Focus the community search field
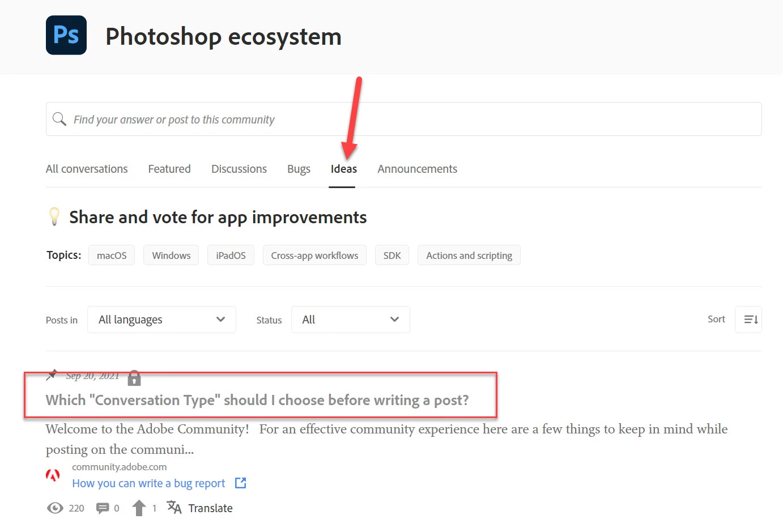 tap(403, 119)
